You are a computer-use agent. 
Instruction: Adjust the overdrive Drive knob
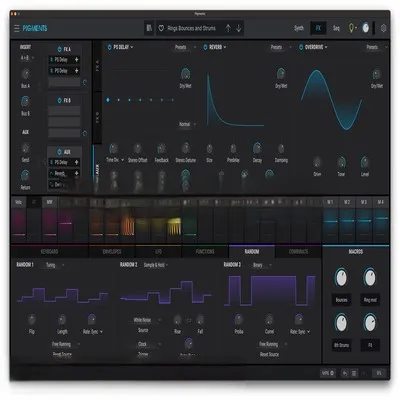(317, 162)
